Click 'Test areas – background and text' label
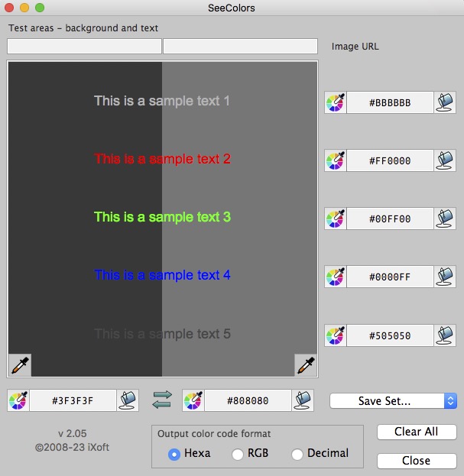The image size is (464, 476). pyautogui.click(x=83, y=28)
